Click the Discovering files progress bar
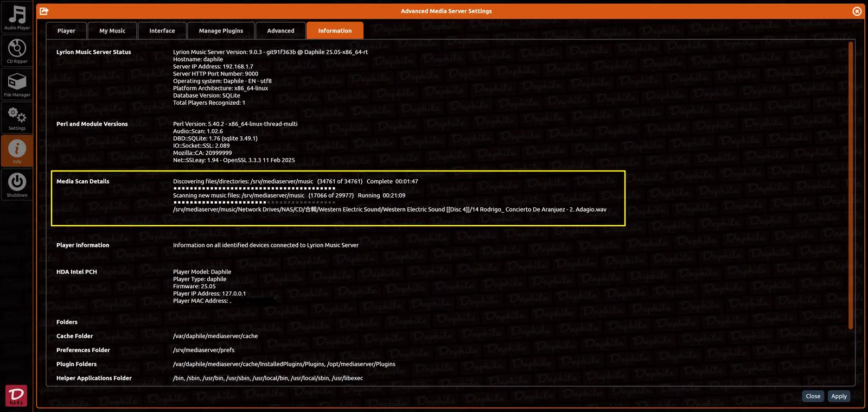 (254, 188)
